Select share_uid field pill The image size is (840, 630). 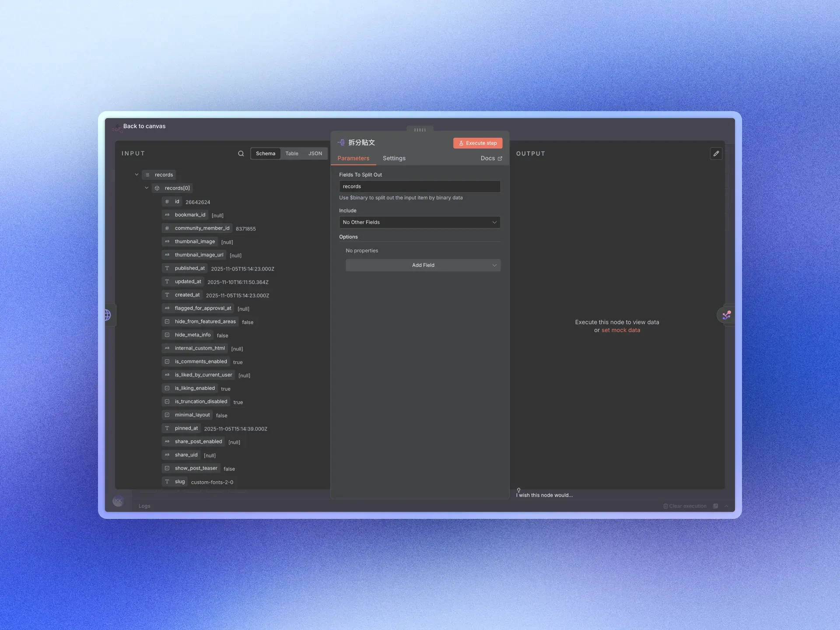click(181, 455)
